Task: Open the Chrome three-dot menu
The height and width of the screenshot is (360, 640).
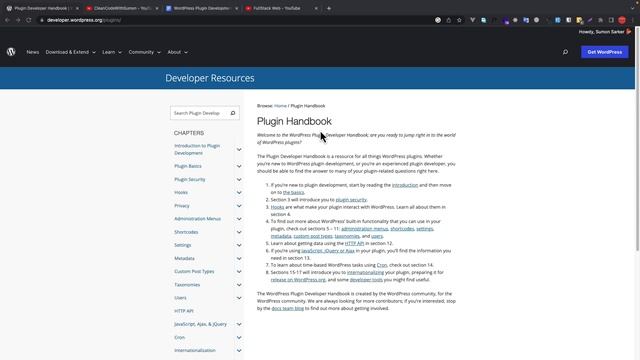Action: [x=632, y=20]
